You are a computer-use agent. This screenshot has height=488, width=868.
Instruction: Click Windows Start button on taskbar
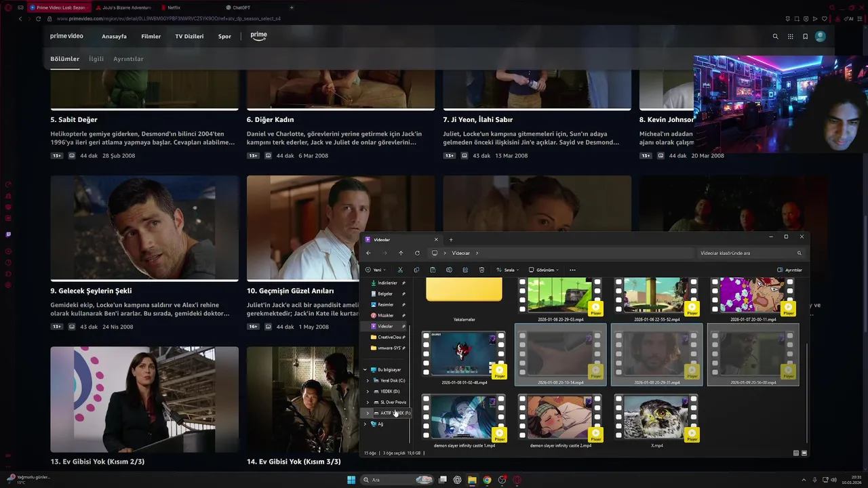tap(351, 480)
